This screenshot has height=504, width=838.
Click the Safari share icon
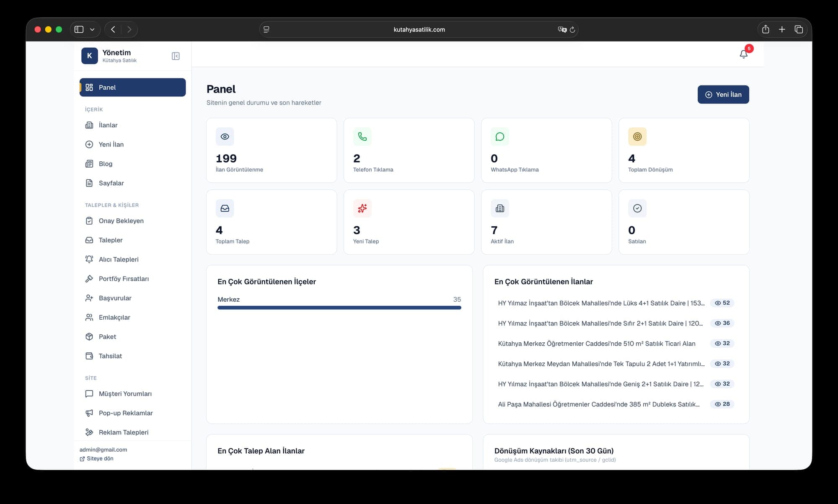[x=766, y=29]
